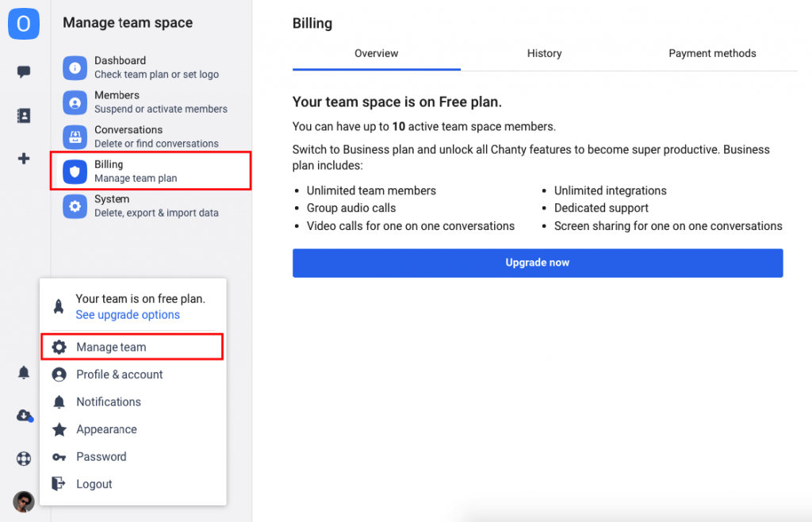This screenshot has height=522, width=812.
Task: Click the Members avatar icon
Action: coord(74,102)
